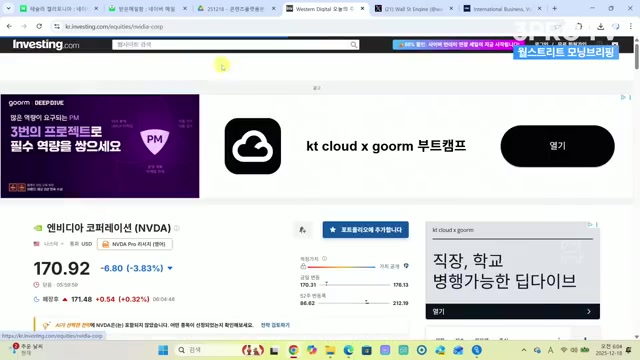This screenshot has height=360, width=640.
Task: Open the browser downloads icon
Action: pos(600,27)
